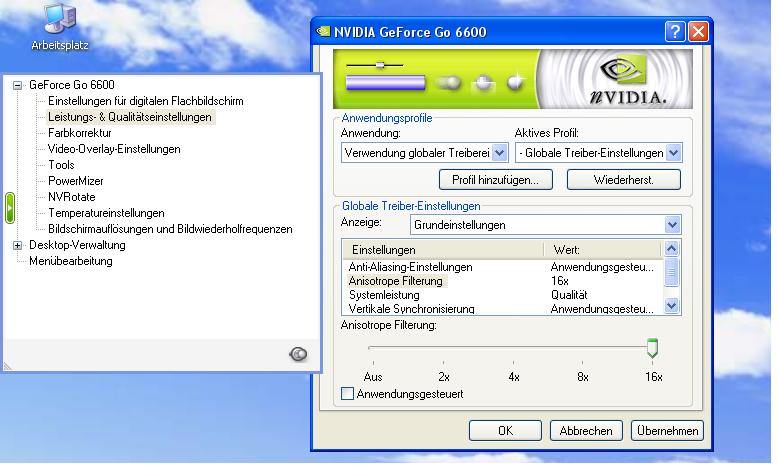Toggle the Anwendungsgesteuert checkbox
778x468 pixels.
pos(347,394)
